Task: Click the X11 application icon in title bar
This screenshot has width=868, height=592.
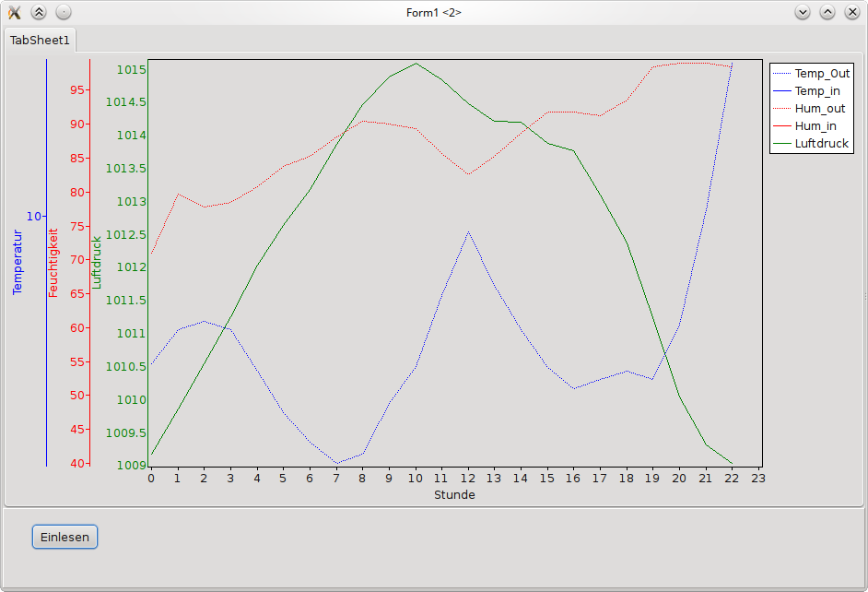Action: 15,12
